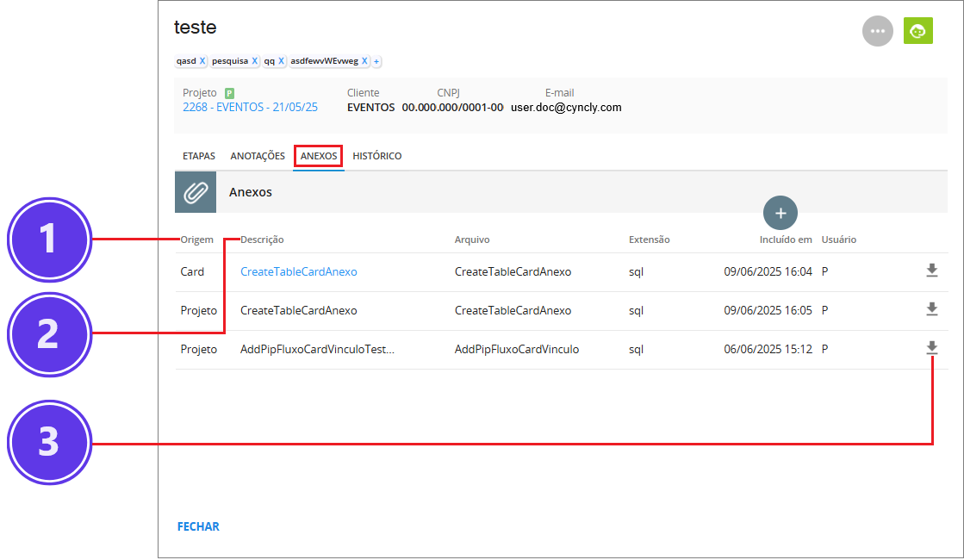Click the pesquisa tag label
The height and width of the screenshot is (560, 964).
click(x=230, y=61)
